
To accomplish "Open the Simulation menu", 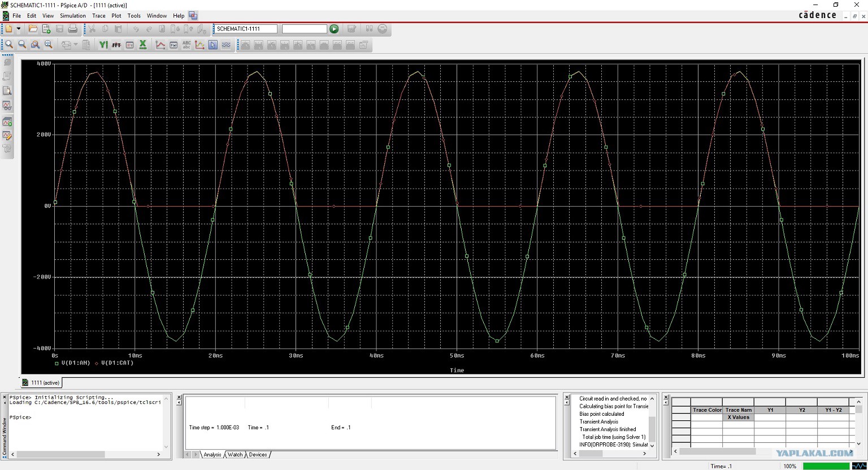I will coord(73,16).
